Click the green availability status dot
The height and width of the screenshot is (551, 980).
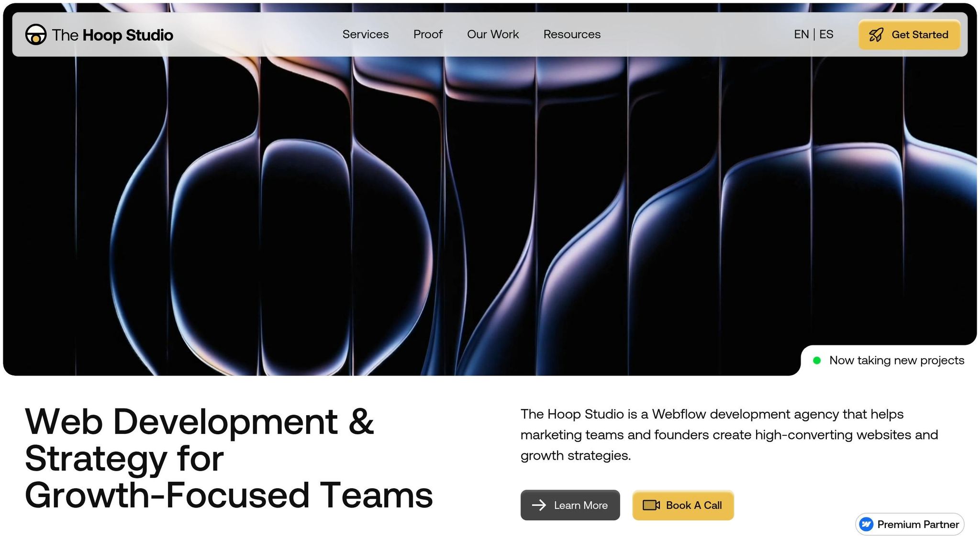click(x=817, y=361)
